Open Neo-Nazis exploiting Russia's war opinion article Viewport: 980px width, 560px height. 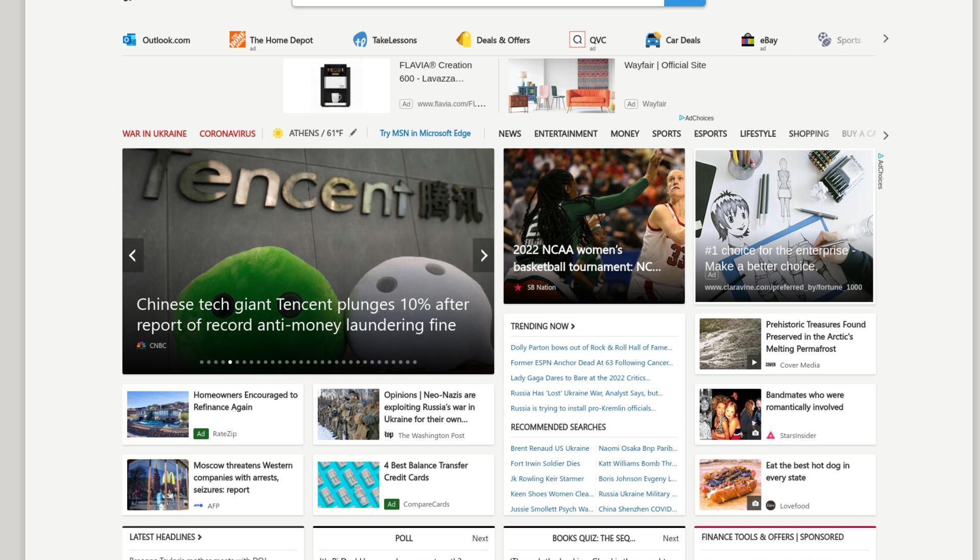[x=403, y=415]
